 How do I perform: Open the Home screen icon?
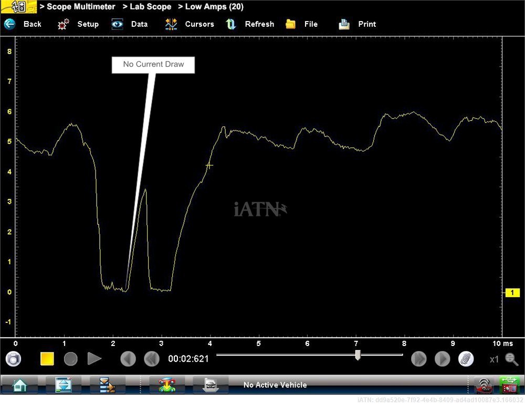pos(19,385)
